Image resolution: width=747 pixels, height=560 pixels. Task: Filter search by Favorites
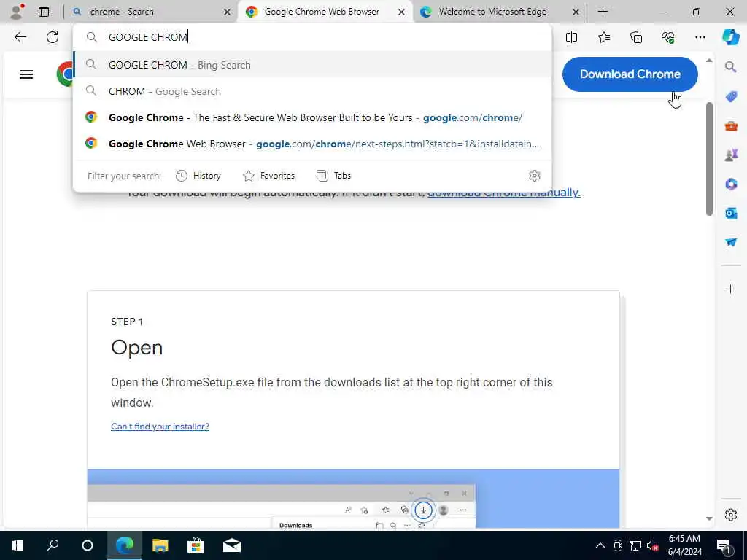(268, 176)
